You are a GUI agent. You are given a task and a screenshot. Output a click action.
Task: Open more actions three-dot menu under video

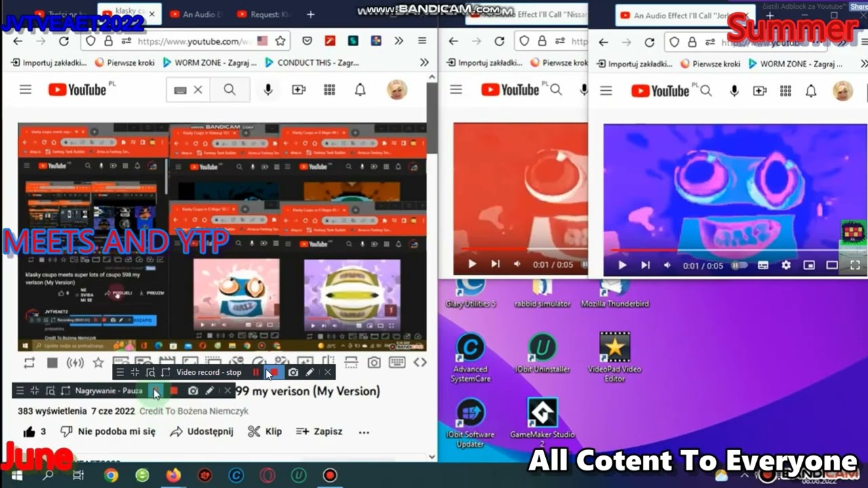364,432
